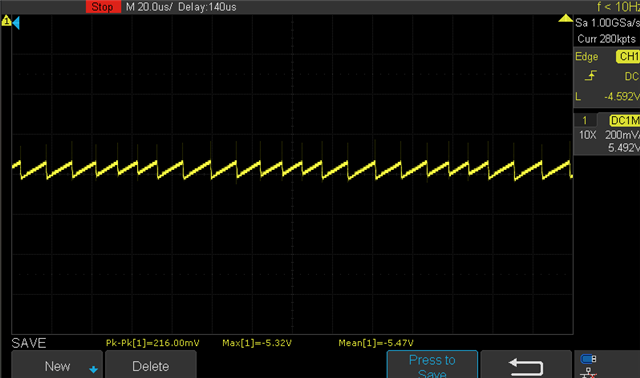Click the yellow trigger position triangle
Viewport: 640px width, 378px height.
pyautogui.click(x=565, y=18)
